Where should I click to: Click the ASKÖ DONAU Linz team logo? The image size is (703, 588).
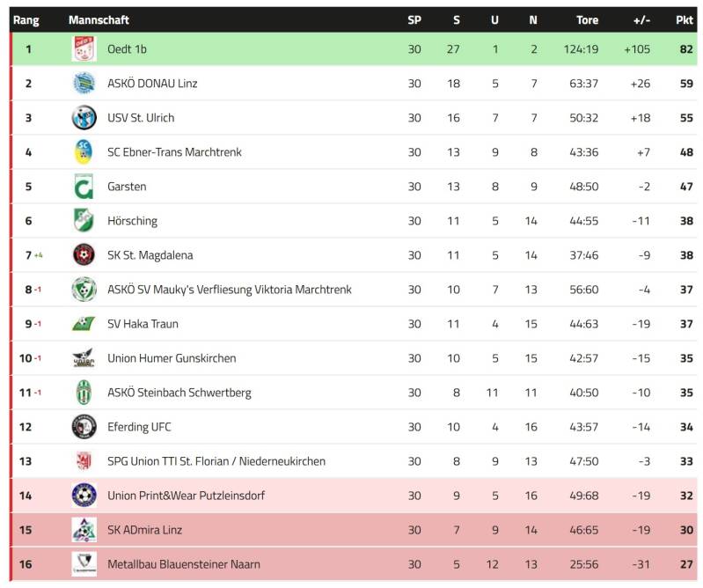[x=84, y=84]
